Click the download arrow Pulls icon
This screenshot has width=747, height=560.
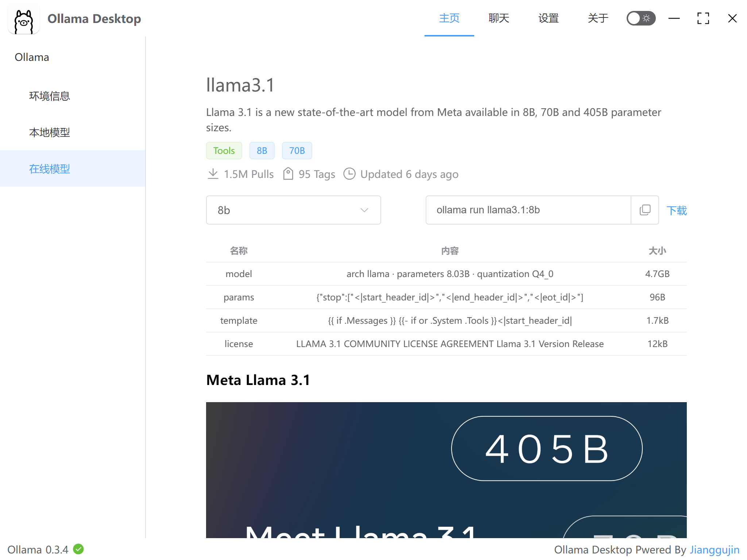213,174
